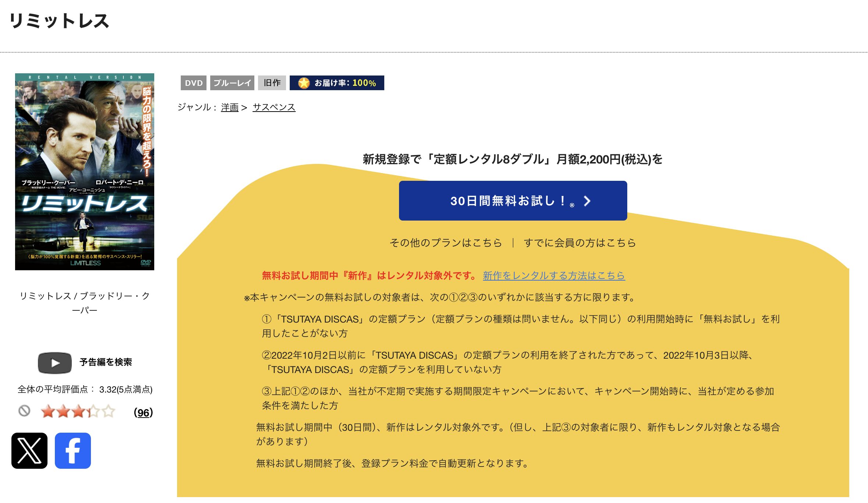This screenshot has height=503, width=868.
Task: Click the trailer play video icon
Action: pos(55,363)
